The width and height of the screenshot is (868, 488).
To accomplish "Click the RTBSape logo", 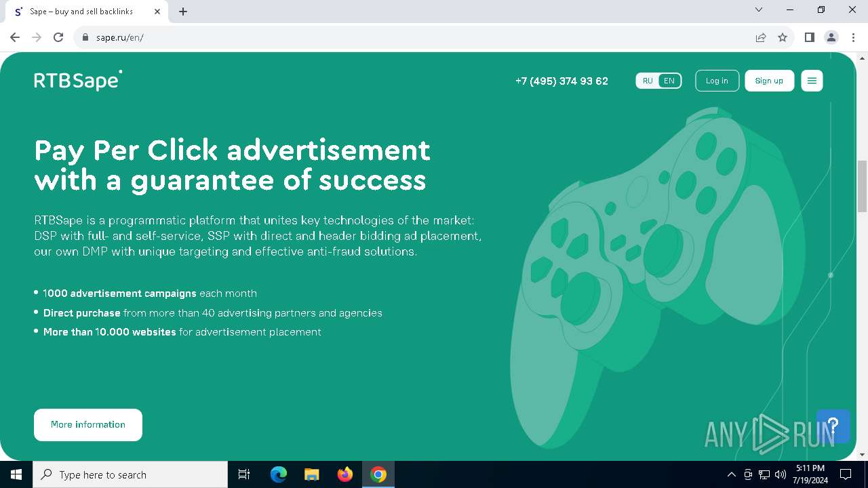I will (78, 80).
